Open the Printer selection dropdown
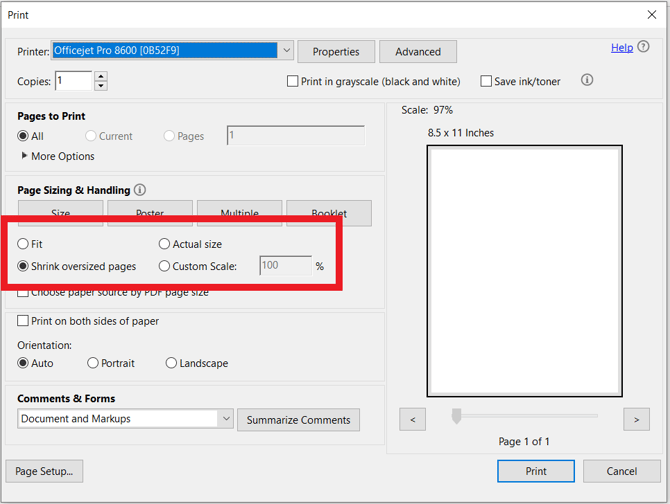This screenshot has height=504, width=670. pos(286,51)
